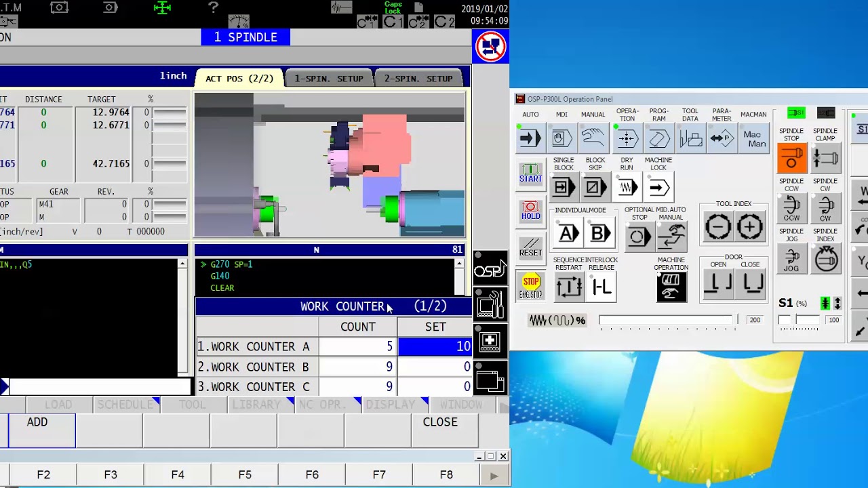Open the TOOL DATA screen button
Screen dimensions: 868x488
pyautogui.click(x=690, y=138)
